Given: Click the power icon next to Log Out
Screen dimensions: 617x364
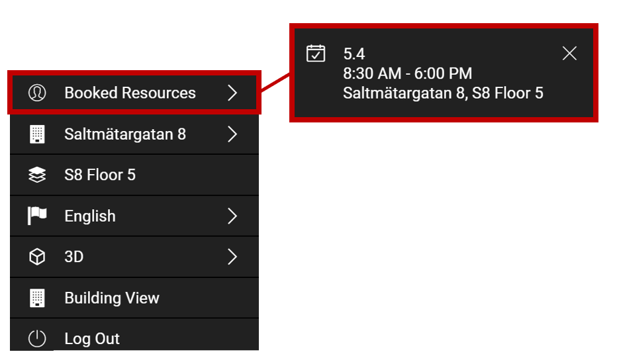Looking at the screenshot, I should click(x=37, y=338).
